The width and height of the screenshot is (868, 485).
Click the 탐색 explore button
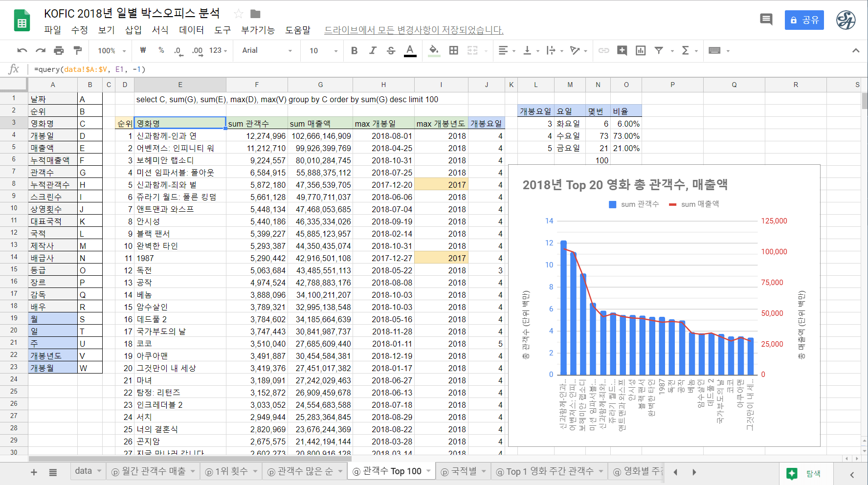click(804, 473)
